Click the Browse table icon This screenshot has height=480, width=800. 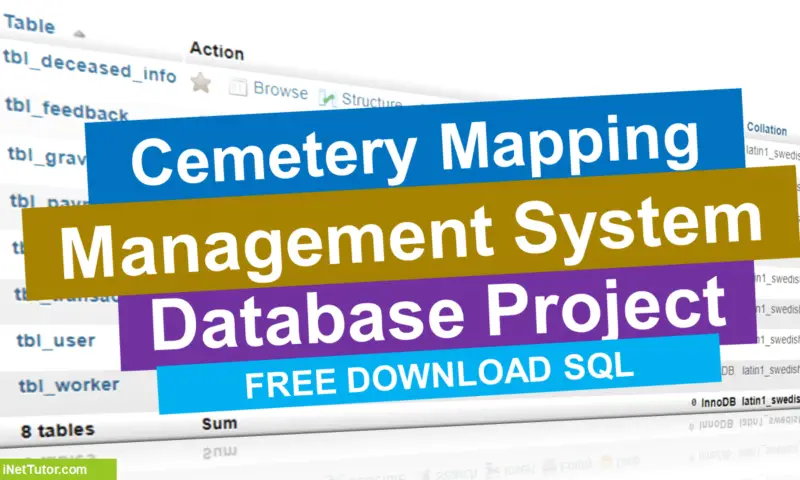pyautogui.click(x=237, y=88)
